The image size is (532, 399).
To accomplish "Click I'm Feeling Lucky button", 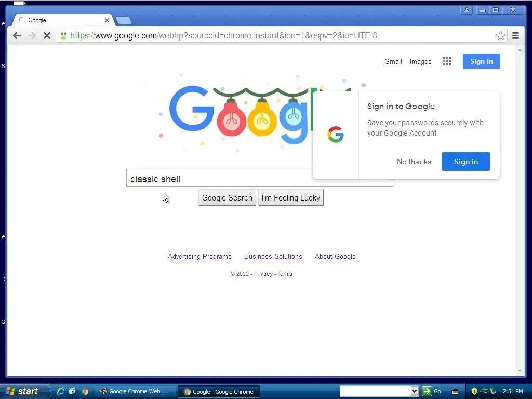I will [291, 198].
